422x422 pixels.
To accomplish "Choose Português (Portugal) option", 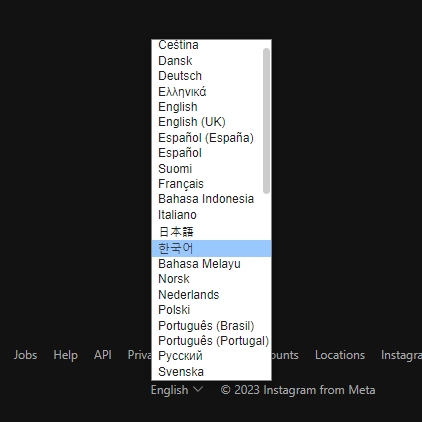I will [x=211, y=341].
